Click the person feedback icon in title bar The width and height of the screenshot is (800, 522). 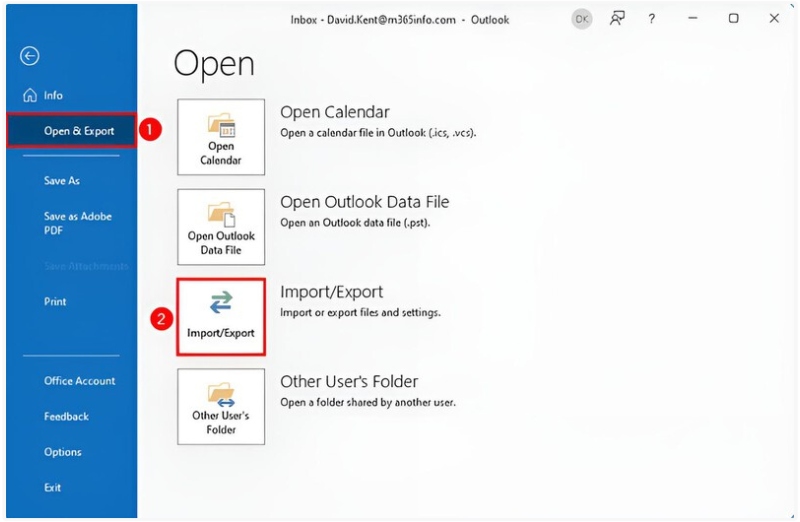617,18
